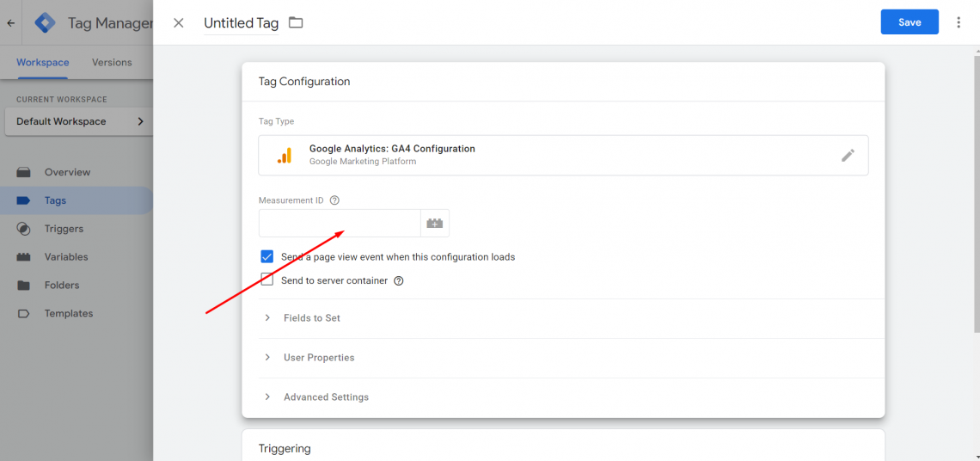Open Measurement ID help question icon
The height and width of the screenshot is (461, 980).
click(x=334, y=200)
